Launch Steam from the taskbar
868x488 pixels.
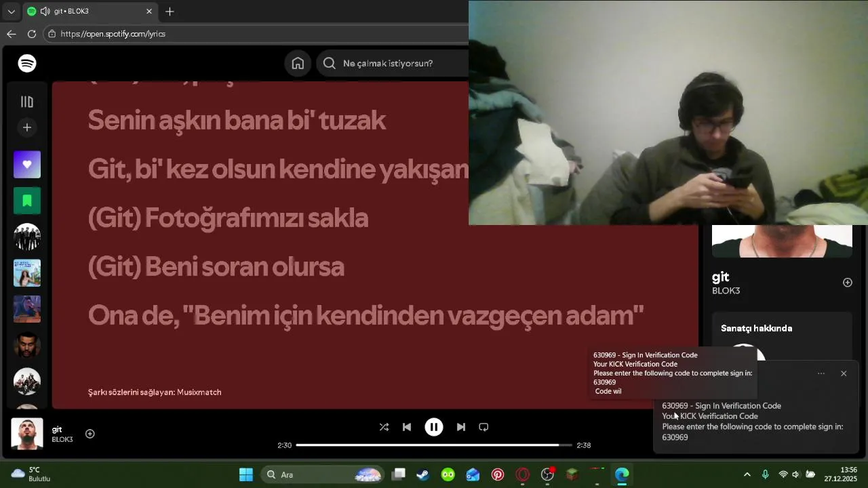coord(422,474)
